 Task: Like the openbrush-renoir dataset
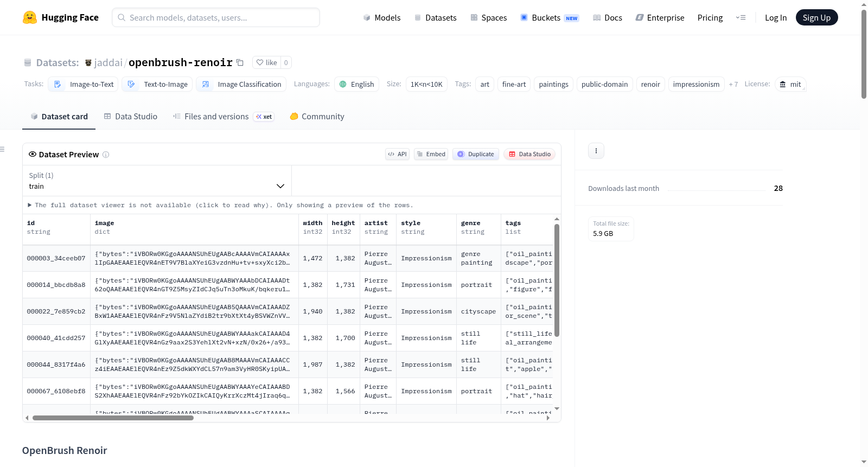pyautogui.click(x=266, y=62)
